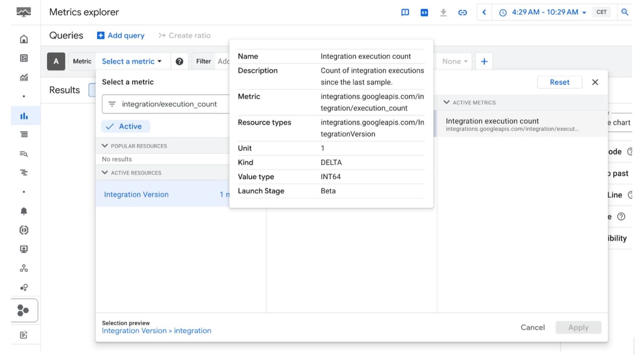The image size is (644, 362).
Task: Open the None aggregation dropdown
Action: [453, 61]
